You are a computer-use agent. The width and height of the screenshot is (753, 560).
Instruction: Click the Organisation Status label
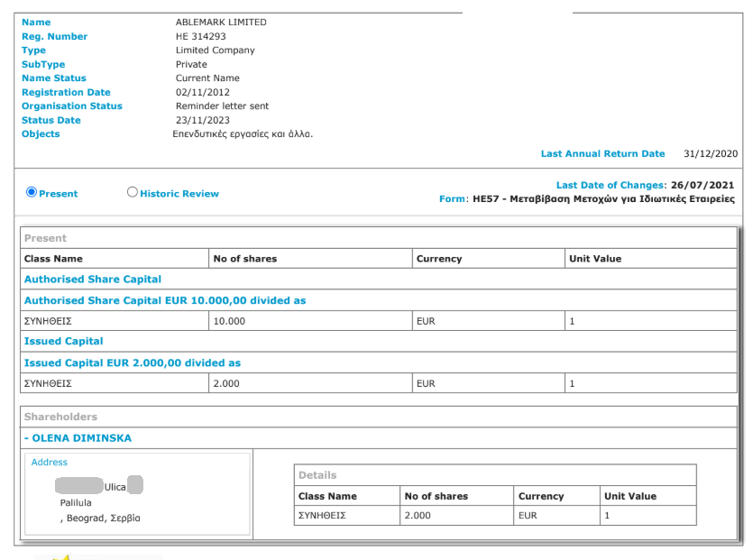tap(72, 106)
